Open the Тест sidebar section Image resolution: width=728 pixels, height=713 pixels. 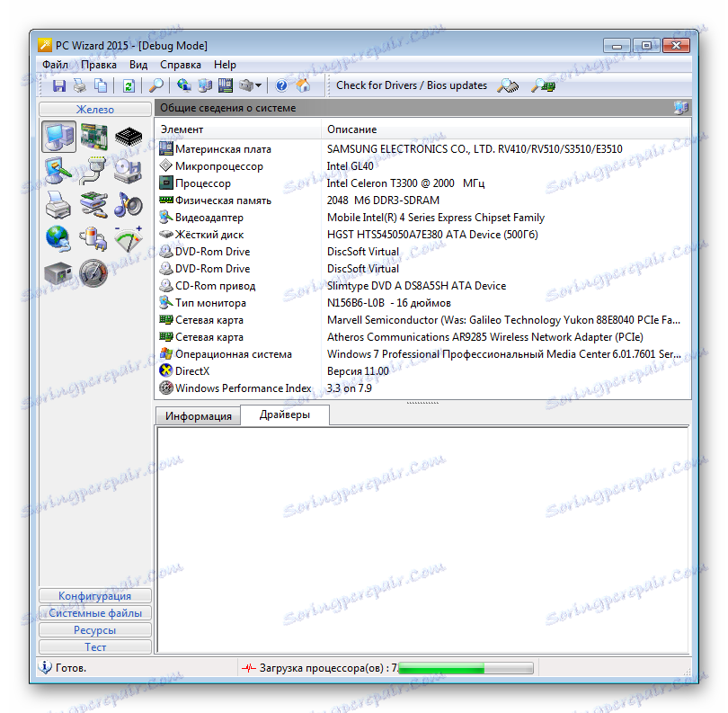click(95, 646)
